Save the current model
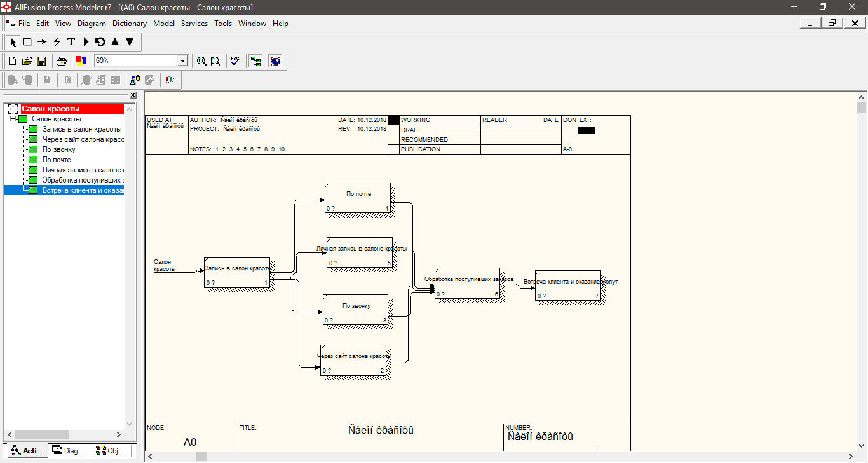This screenshot has width=868, height=463. (x=41, y=61)
